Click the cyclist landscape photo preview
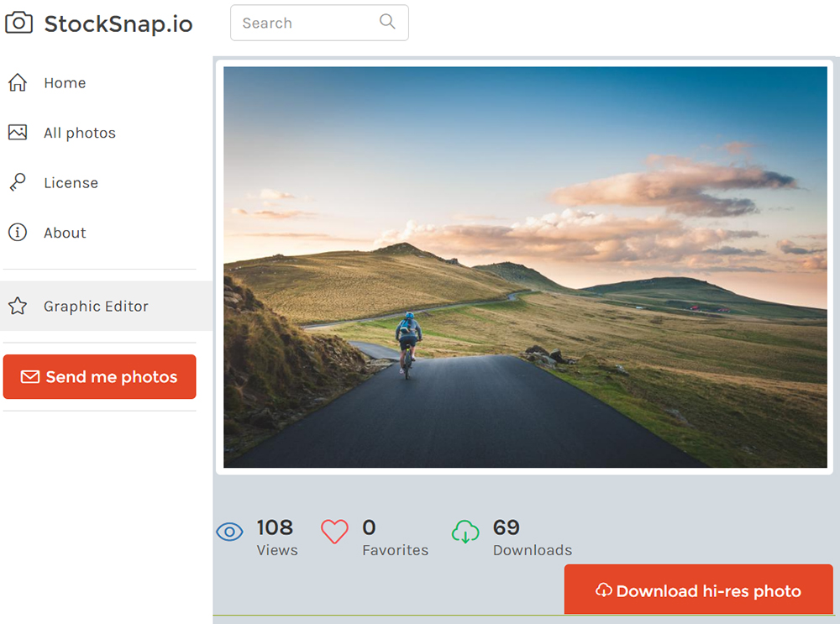Image resolution: width=840 pixels, height=624 pixels. tap(523, 267)
